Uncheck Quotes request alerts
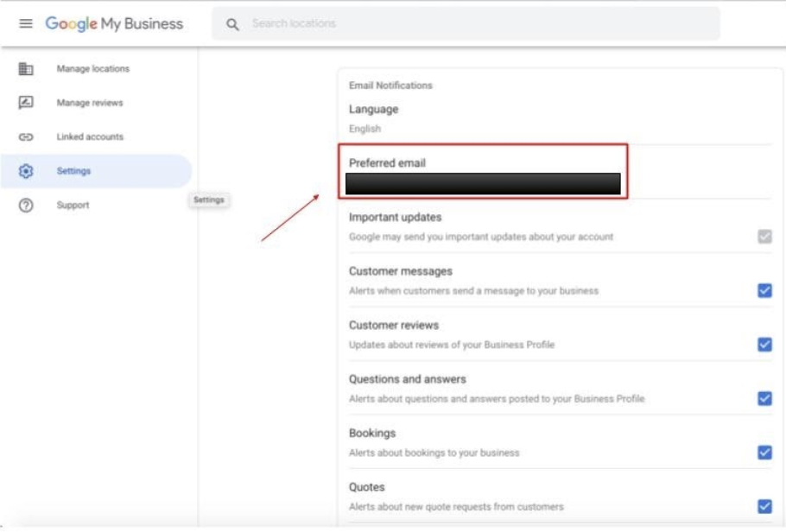Screen dimensions: 786x532 click(x=764, y=507)
